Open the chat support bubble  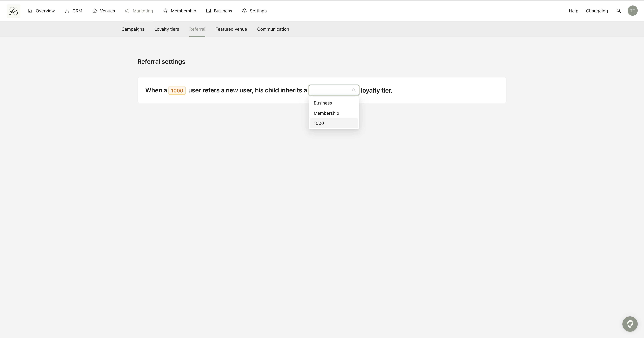pyautogui.click(x=630, y=324)
